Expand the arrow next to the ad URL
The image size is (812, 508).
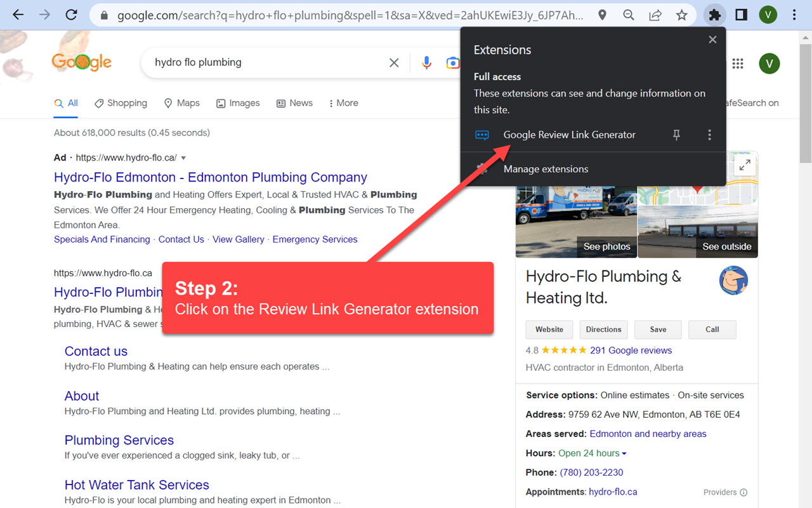183,157
